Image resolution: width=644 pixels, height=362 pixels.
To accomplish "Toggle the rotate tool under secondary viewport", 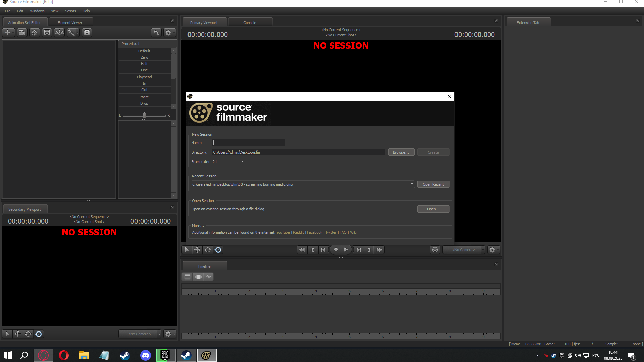I will point(28,334).
